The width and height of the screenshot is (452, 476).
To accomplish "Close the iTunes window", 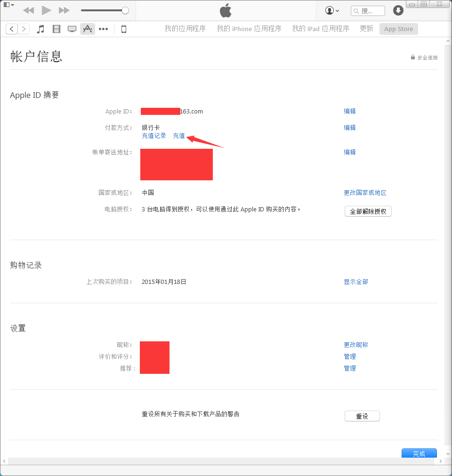I will (x=440, y=4).
